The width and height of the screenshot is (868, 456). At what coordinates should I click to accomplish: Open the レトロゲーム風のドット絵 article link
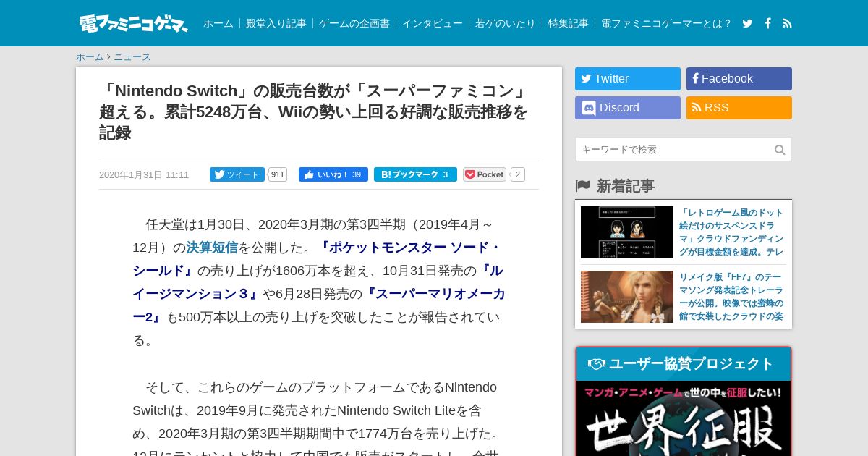point(731,232)
